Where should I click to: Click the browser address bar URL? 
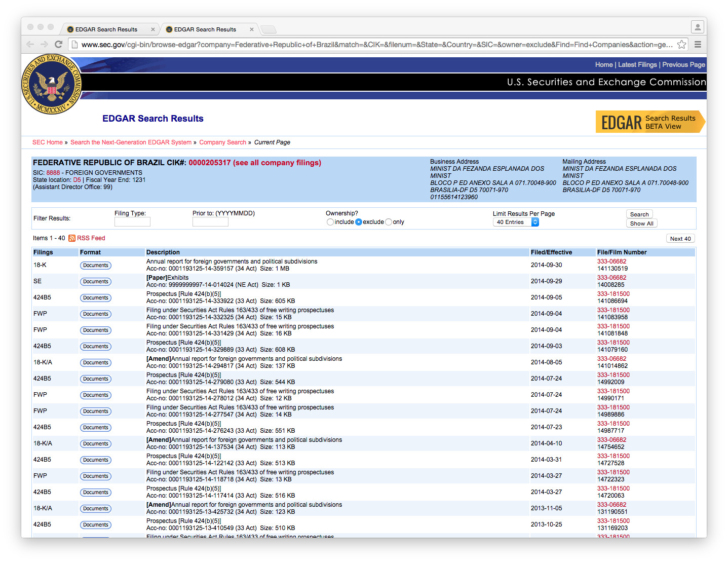(377, 45)
